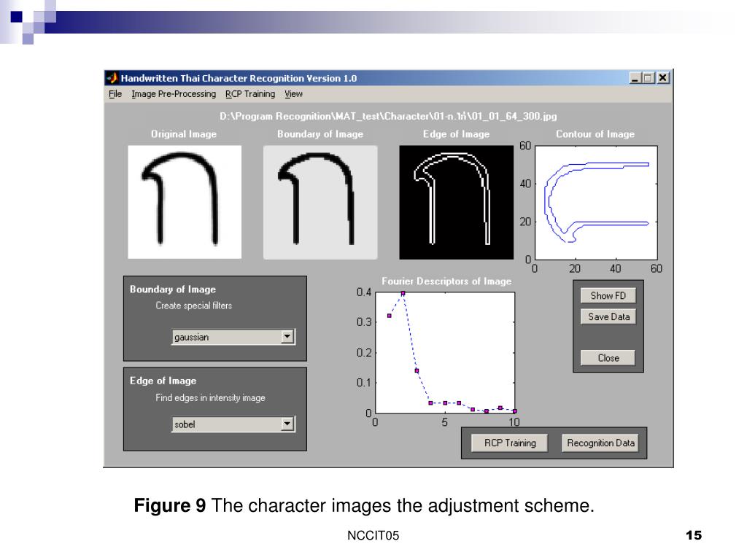Click the peak marker on Fourier Descriptors plot

tap(403, 294)
